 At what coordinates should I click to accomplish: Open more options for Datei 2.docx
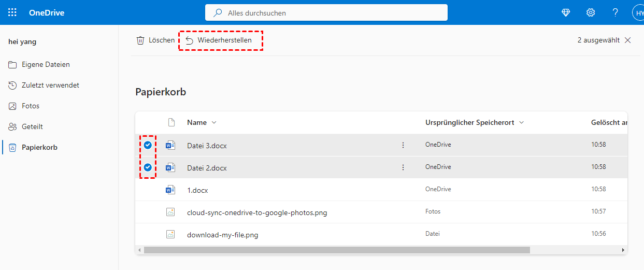tap(403, 167)
